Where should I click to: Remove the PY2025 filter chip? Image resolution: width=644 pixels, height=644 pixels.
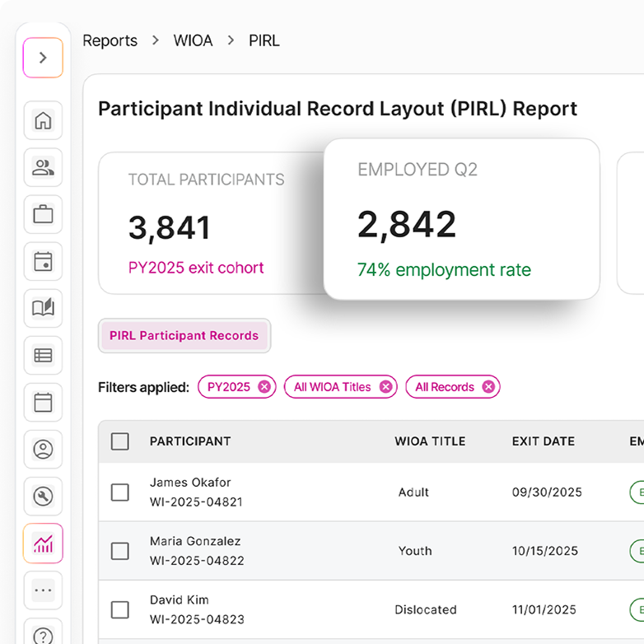tap(264, 387)
